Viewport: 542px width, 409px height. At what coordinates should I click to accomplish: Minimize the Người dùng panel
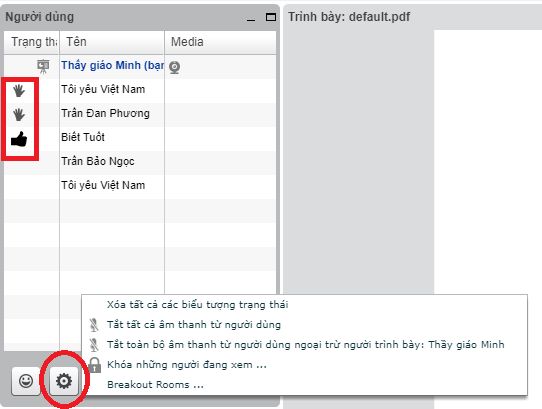(x=251, y=19)
